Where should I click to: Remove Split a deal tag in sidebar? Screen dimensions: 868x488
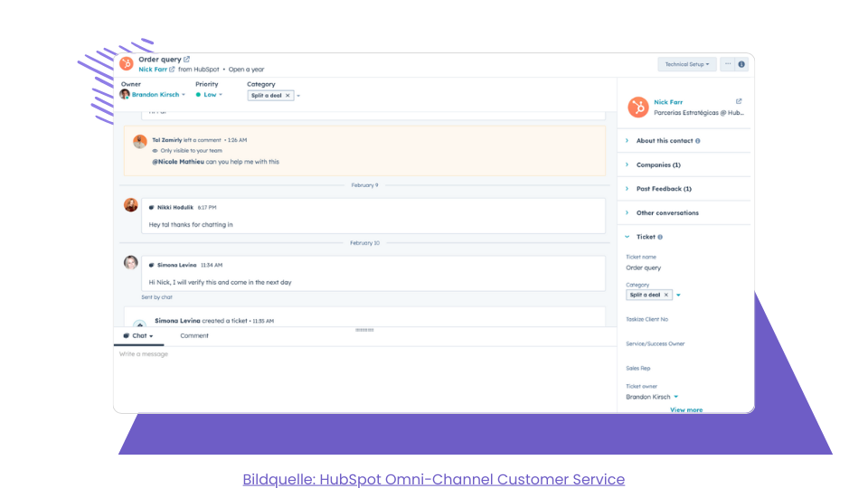666,295
